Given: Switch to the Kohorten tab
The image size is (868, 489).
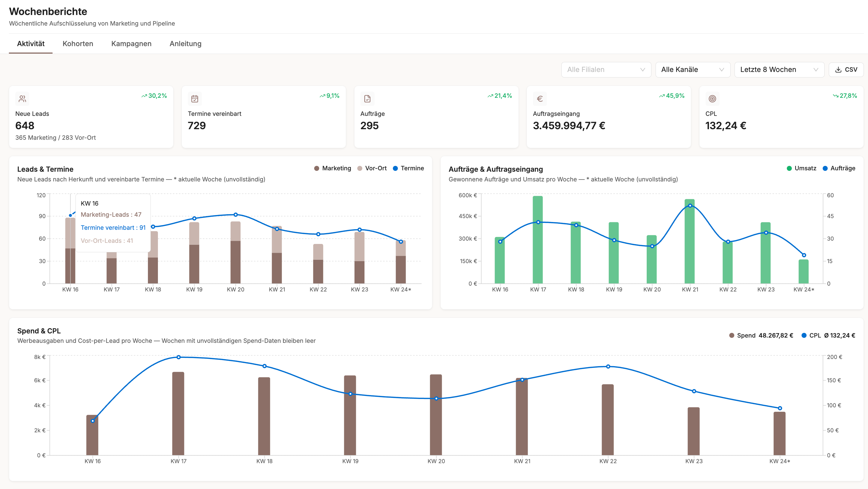Looking at the screenshot, I should click(x=78, y=44).
